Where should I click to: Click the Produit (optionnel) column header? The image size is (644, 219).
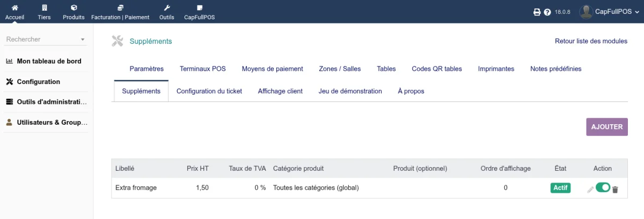pyautogui.click(x=420, y=168)
